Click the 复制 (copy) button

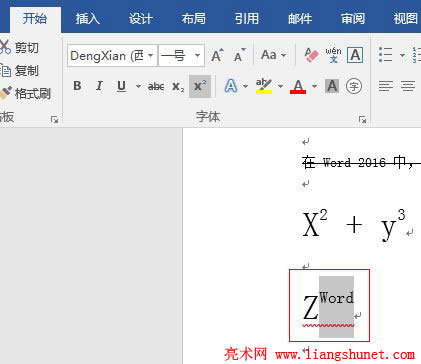pos(19,71)
